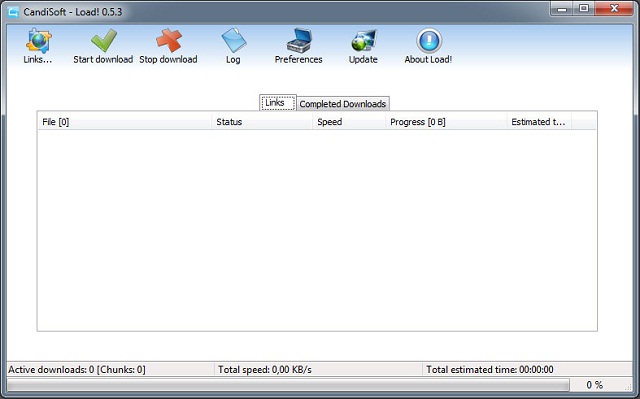Sort by Estimated t... column header

(539, 122)
